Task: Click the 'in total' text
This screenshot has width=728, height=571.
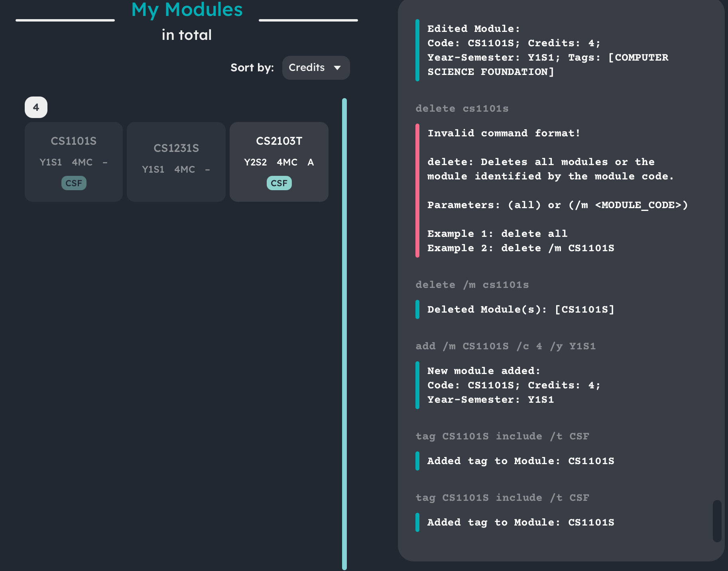Action: pos(187,35)
